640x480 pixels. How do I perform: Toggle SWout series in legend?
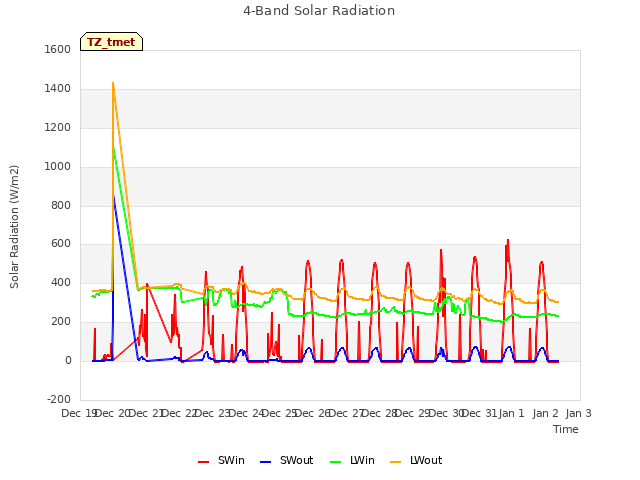pos(286,460)
